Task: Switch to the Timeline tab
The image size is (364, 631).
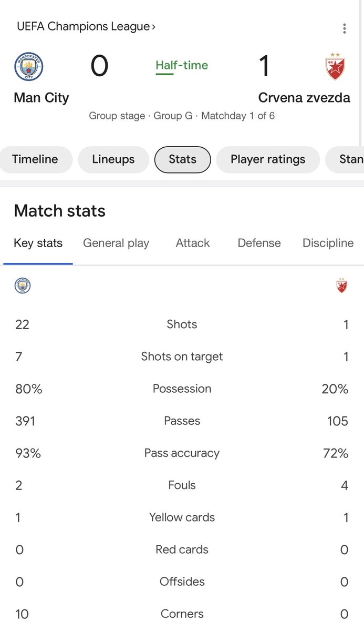Action: [x=35, y=159]
